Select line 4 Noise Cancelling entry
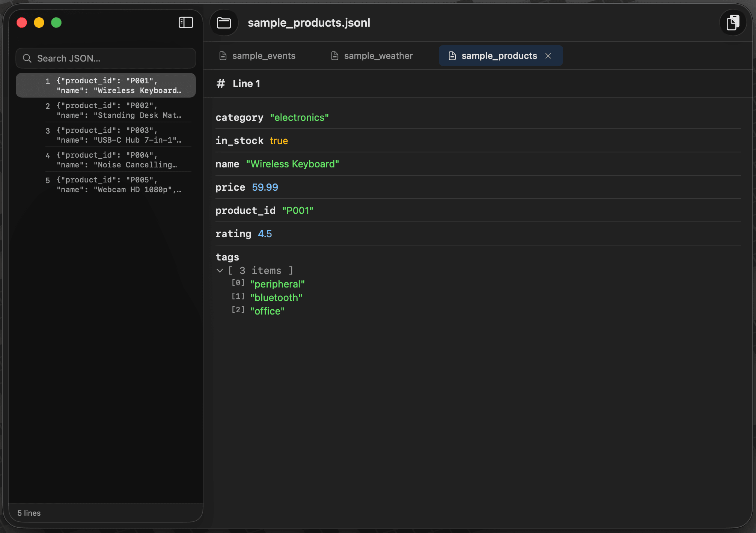The width and height of the screenshot is (756, 533). click(106, 160)
